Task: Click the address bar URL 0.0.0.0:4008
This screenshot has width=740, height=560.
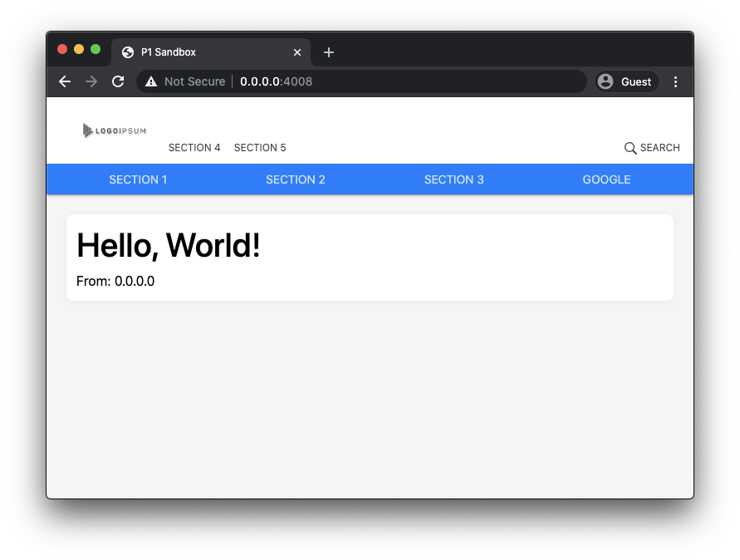Action: point(276,81)
